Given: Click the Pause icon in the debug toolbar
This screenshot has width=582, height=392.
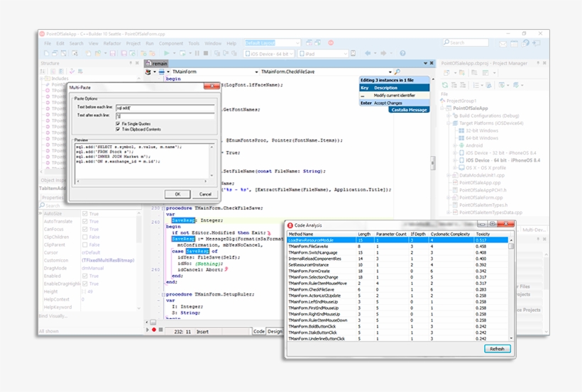Looking at the screenshot, I should (197, 53).
